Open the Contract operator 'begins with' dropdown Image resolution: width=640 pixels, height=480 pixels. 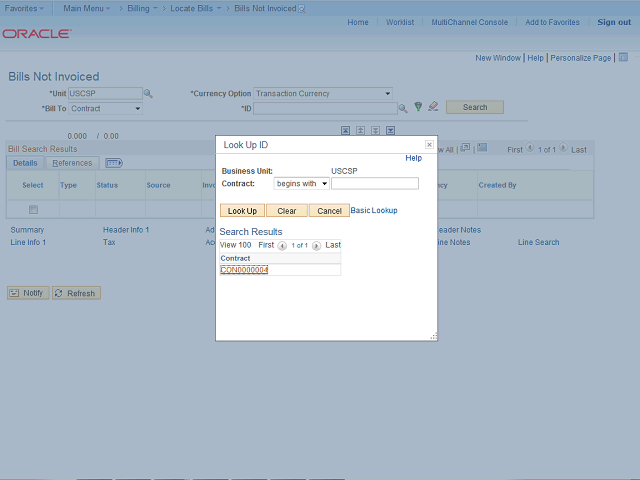click(301, 184)
